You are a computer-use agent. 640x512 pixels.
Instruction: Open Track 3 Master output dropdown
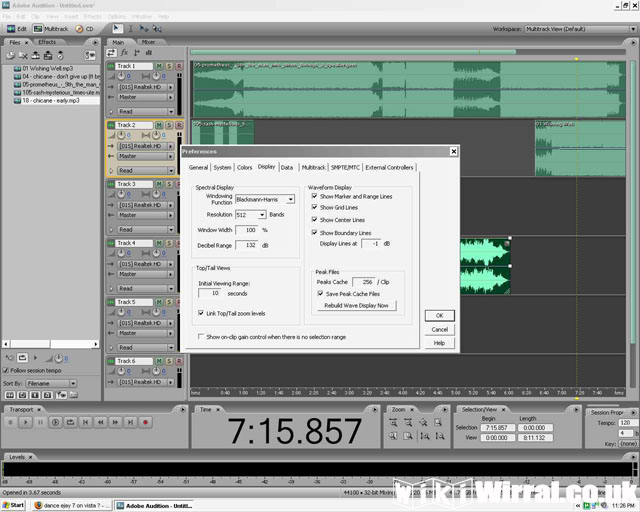(146, 215)
